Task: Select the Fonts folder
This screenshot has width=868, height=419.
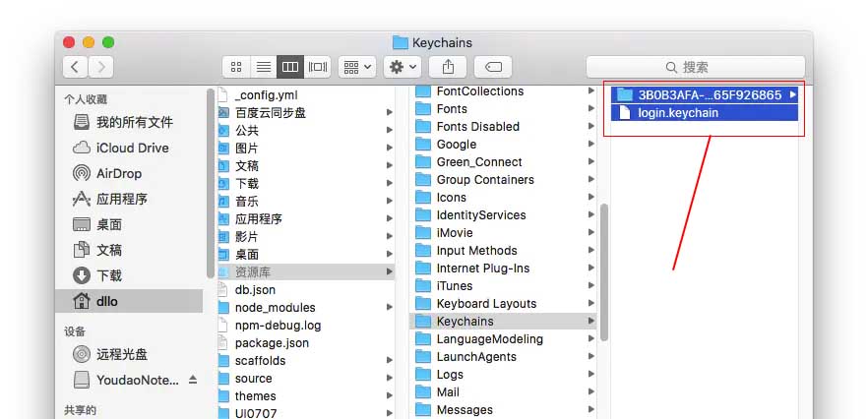Action: pos(504,109)
